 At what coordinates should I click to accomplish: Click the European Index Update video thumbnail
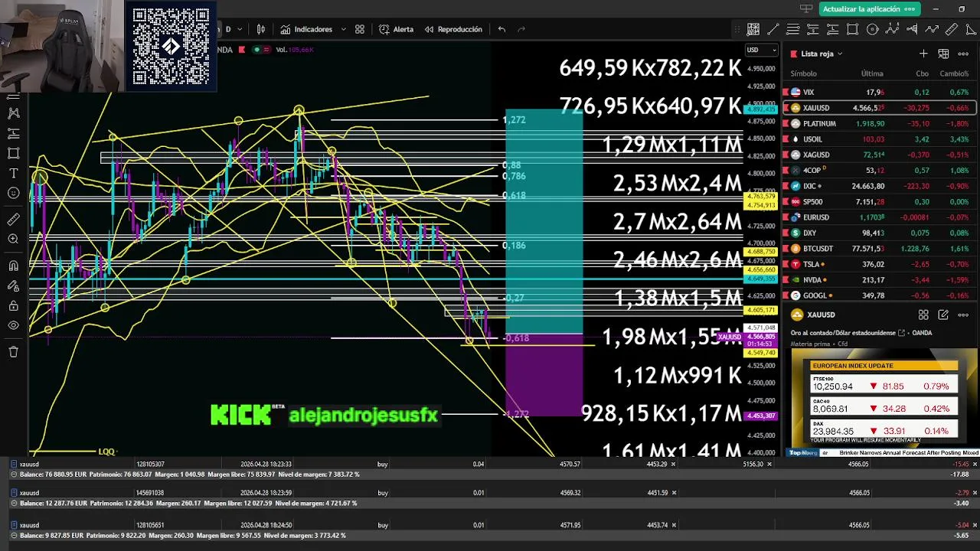pyautogui.click(x=884, y=402)
